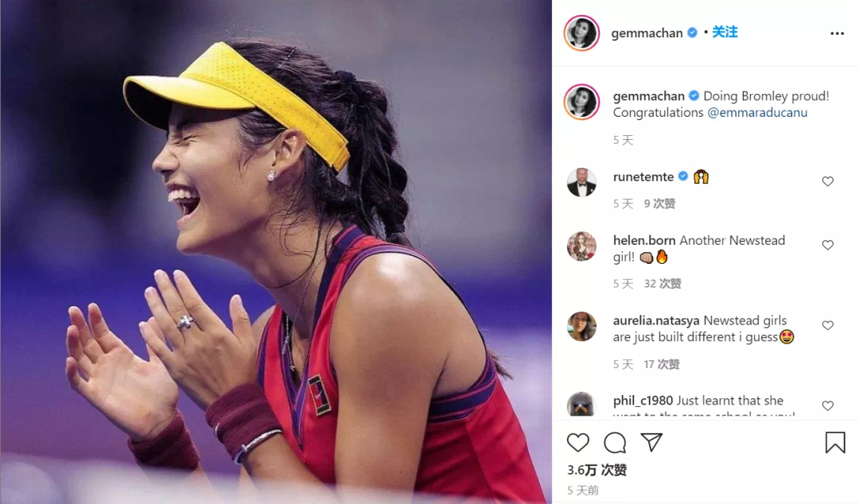Like the post with heart icon
The height and width of the screenshot is (504, 859).
[577, 442]
